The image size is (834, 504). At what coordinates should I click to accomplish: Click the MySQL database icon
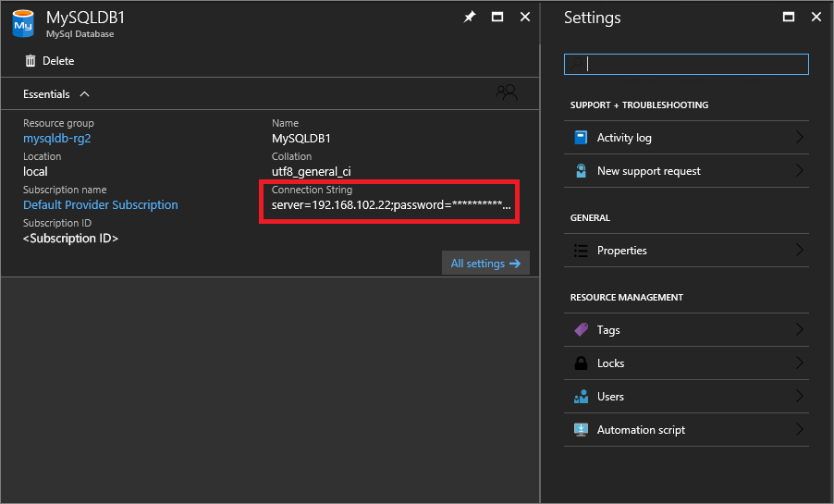[22, 24]
